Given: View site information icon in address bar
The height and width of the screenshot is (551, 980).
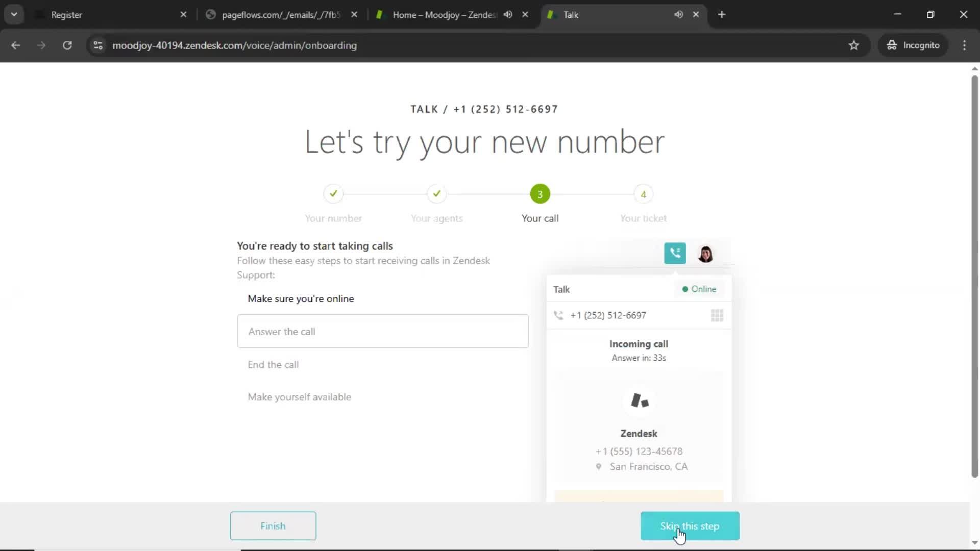Looking at the screenshot, I should point(98,45).
